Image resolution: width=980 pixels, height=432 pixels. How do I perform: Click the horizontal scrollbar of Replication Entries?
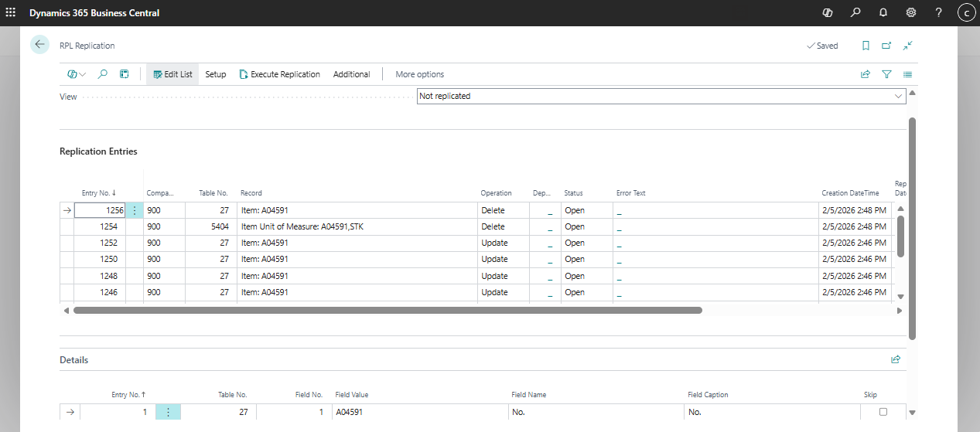(x=387, y=310)
